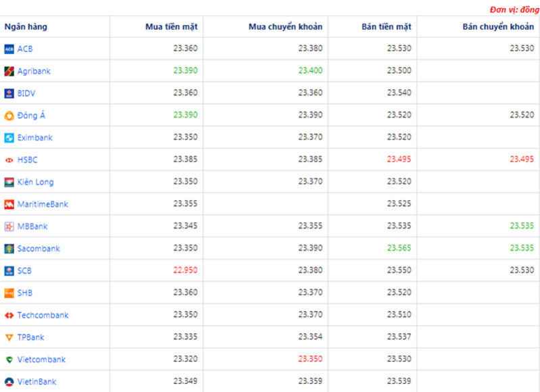Click the Techcombank logo icon
The image size is (540, 392).
pyautogui.click(x=9, y=316)
